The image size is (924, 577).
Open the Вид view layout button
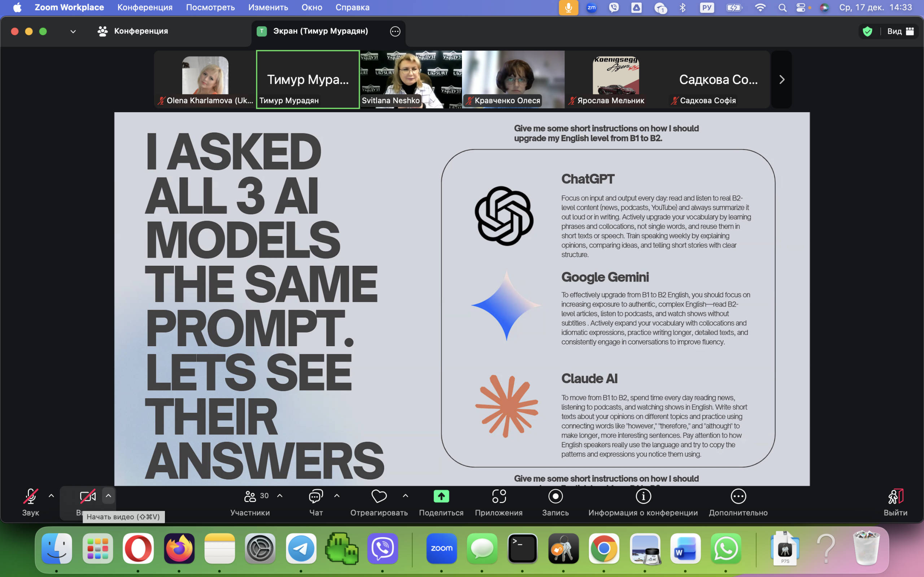tap(899, 31)
